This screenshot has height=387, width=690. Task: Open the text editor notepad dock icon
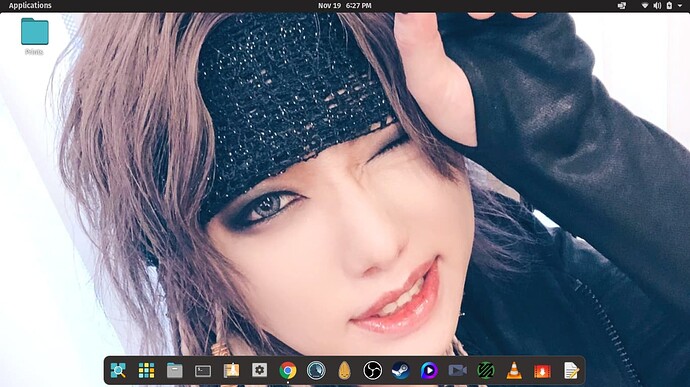click(571, 371)
